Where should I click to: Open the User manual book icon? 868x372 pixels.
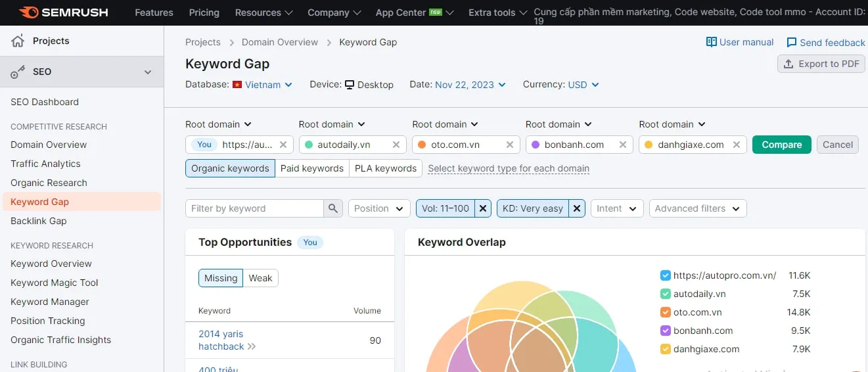(711, 42)
